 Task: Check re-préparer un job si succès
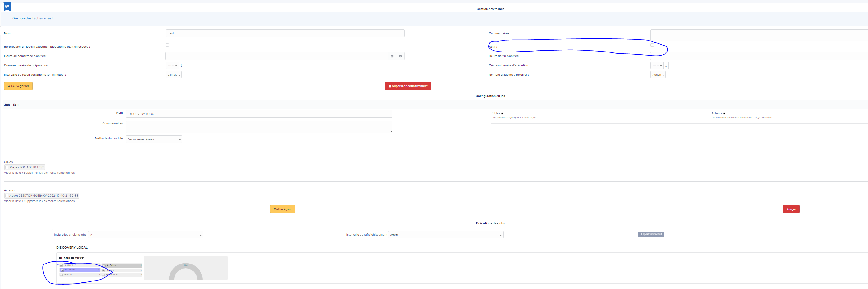coord(167,45)
